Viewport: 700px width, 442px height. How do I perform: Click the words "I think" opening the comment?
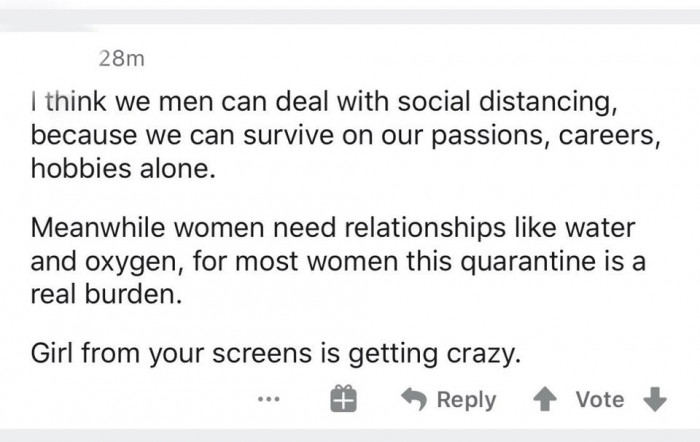point(61,102)
